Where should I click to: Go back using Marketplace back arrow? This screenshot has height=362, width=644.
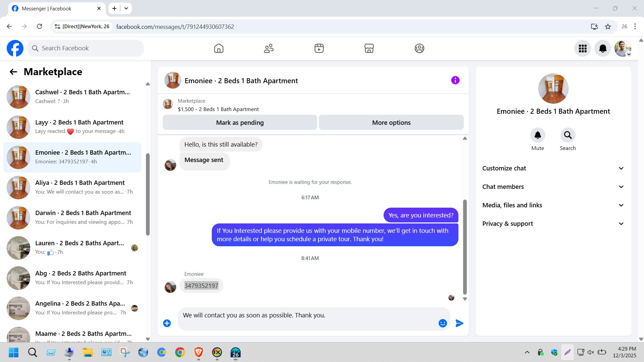(x=13, y=72)
